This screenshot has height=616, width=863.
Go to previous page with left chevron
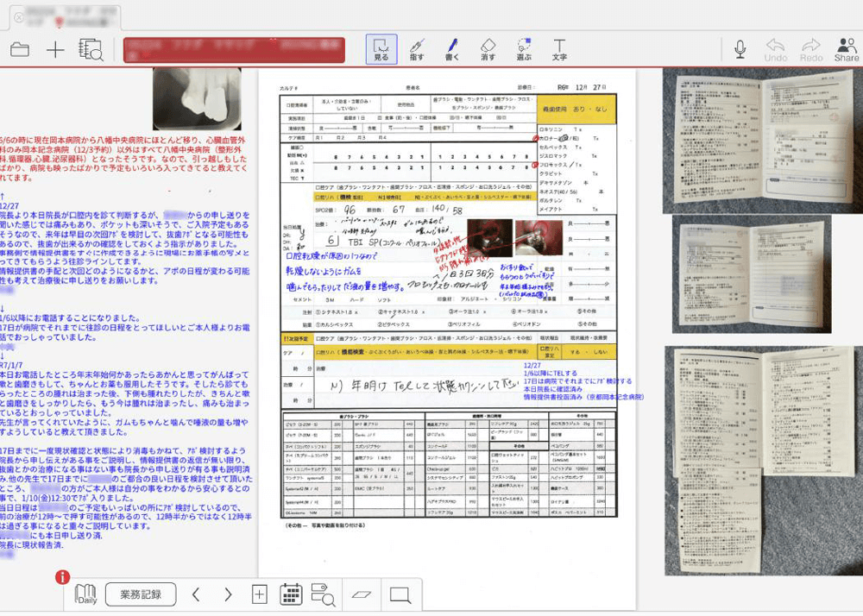point(196,594)
